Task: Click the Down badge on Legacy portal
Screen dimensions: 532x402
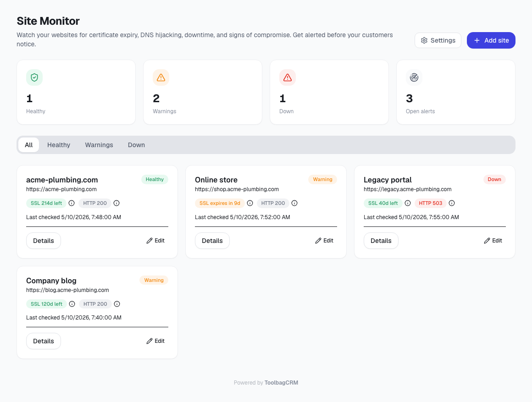Action: tap(494, 180)
